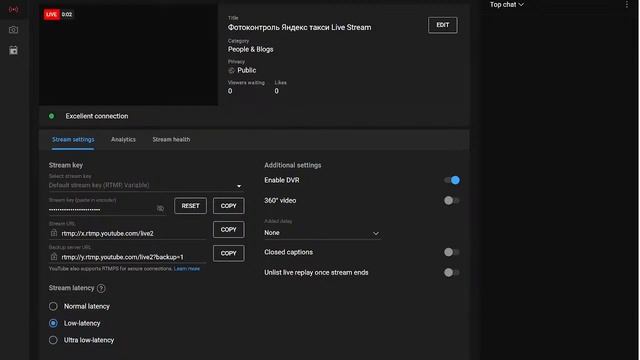Disable the Enable DVR toggle

tap(452, 180)
